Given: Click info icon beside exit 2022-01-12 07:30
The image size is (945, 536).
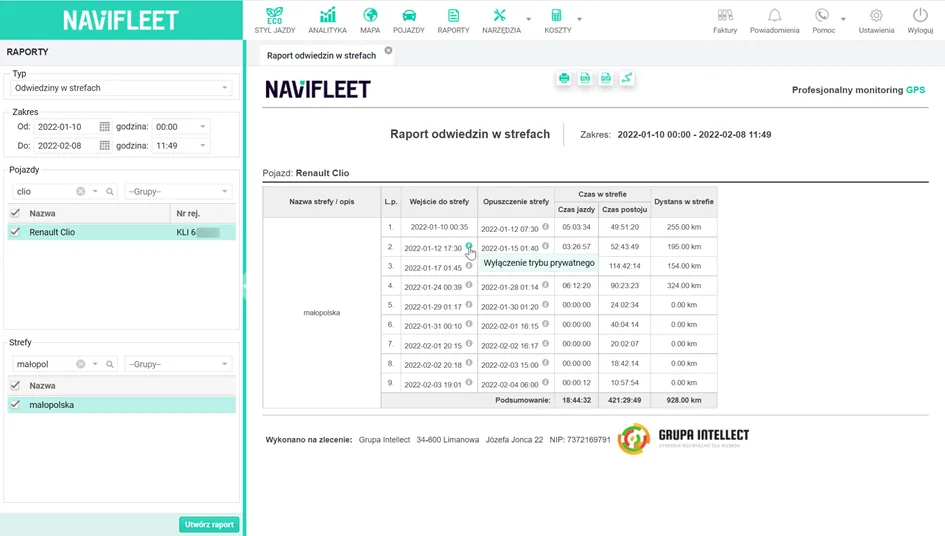Looking at the screenshot, I should 545,227.
